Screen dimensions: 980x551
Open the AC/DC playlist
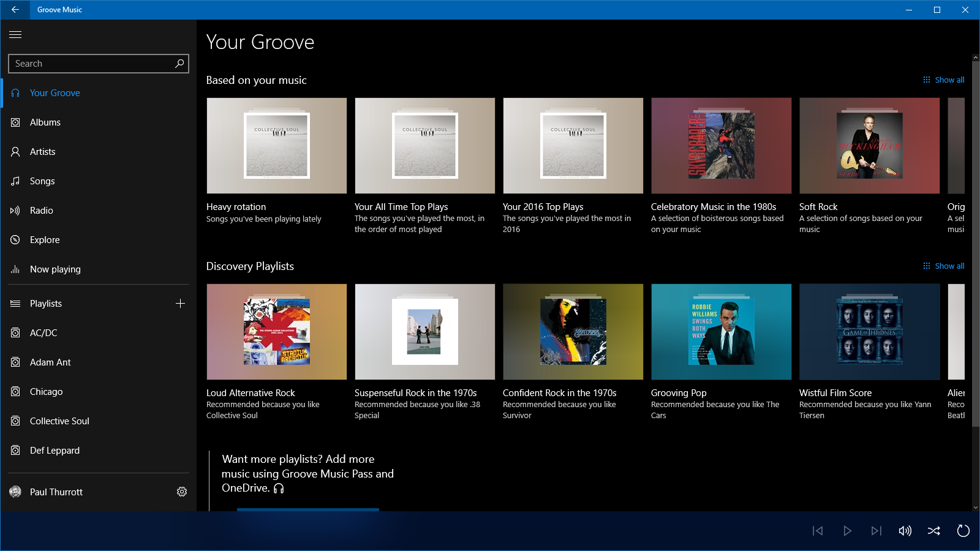pyautogui.click(x=99, y=333)
